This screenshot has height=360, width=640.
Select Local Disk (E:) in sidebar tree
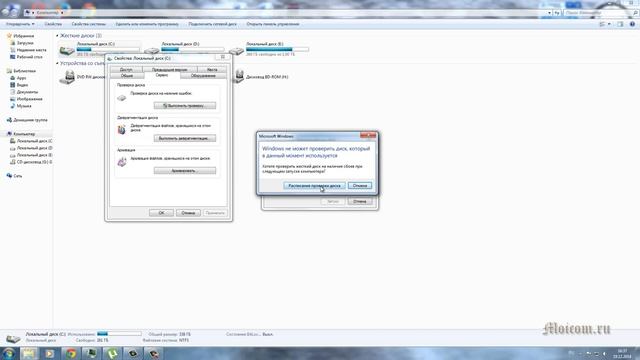[x=34, y=155]
